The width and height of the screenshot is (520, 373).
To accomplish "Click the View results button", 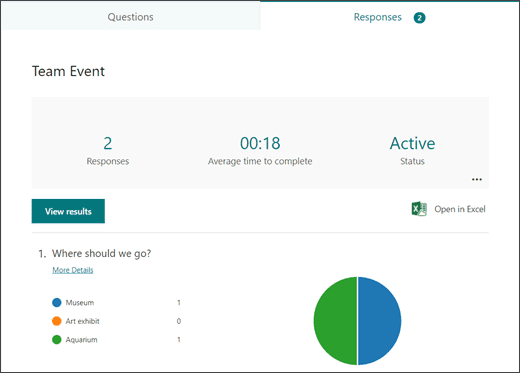I will [x=68, y=211].
